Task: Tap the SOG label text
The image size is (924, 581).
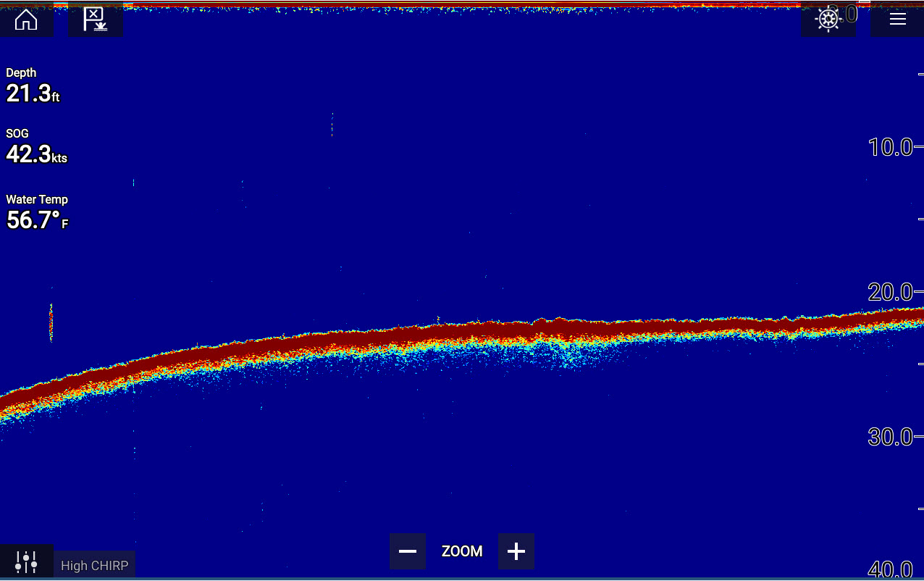Action: [x=17, y=134]
